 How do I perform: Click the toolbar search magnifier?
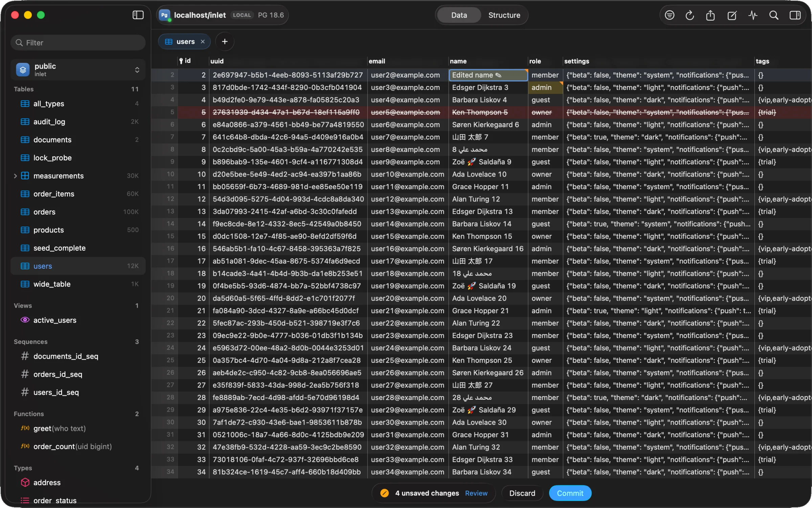(774, 15)
